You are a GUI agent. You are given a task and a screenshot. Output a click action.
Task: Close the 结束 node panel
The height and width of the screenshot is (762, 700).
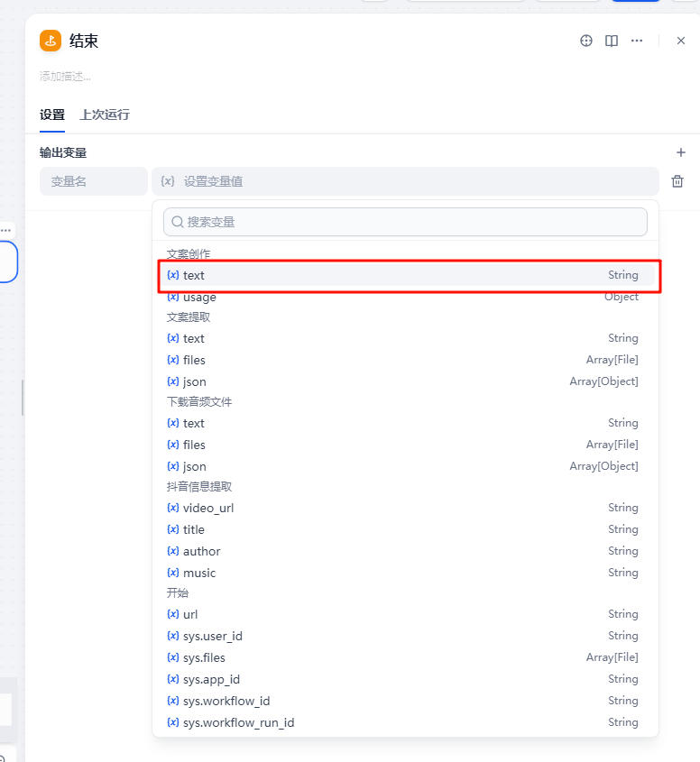click(x=681, y=41)
